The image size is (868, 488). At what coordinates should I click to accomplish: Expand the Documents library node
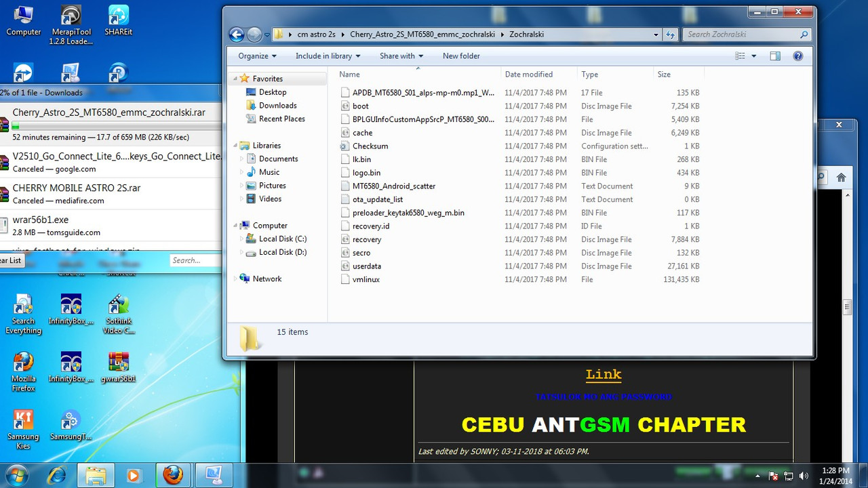[x=242, y=159]
